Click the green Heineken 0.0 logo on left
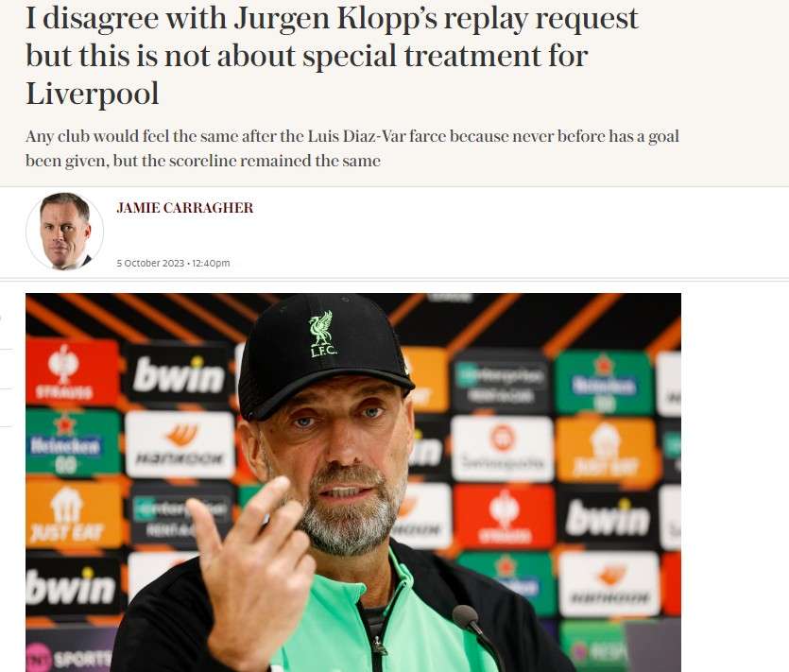This screenshot has height=672, width=789. (64, 443)
